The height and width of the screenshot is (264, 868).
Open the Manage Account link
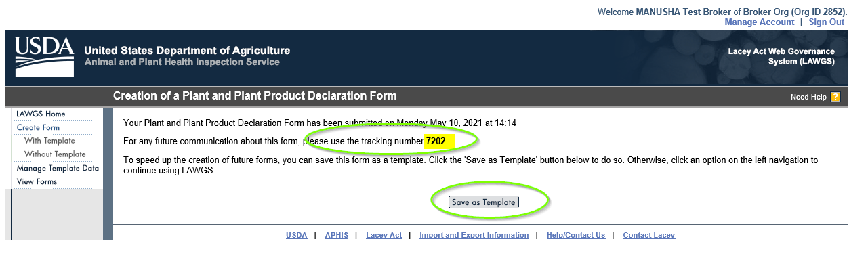point(759,22)
